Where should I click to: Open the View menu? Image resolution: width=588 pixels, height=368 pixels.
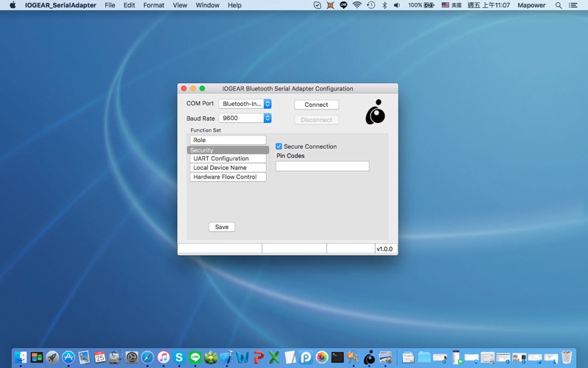(x=179, y=5)
